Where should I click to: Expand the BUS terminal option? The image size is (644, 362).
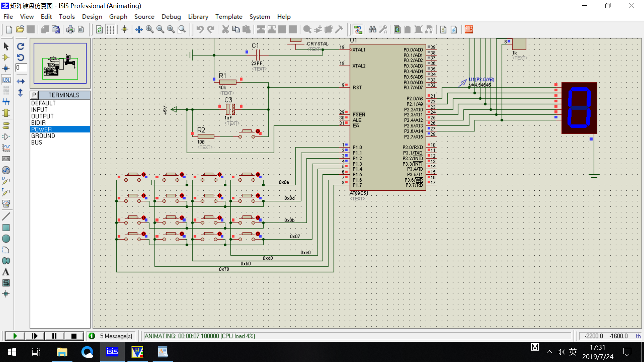36,142
